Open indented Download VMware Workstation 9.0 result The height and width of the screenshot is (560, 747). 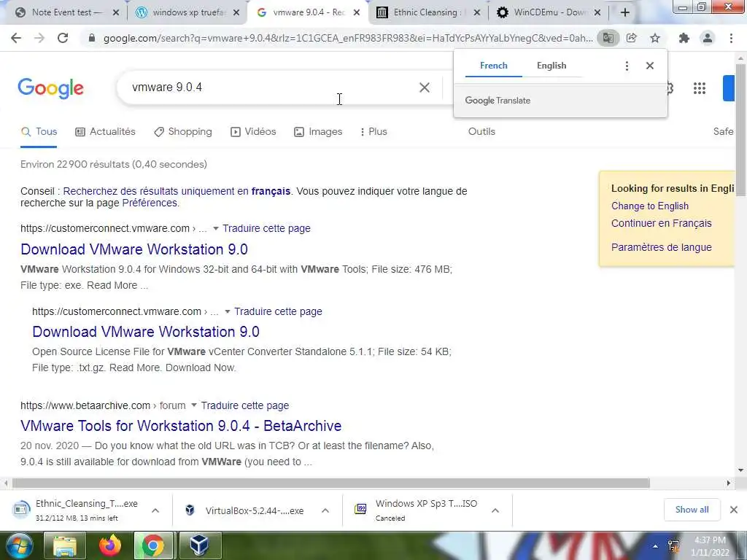[146, 332]
